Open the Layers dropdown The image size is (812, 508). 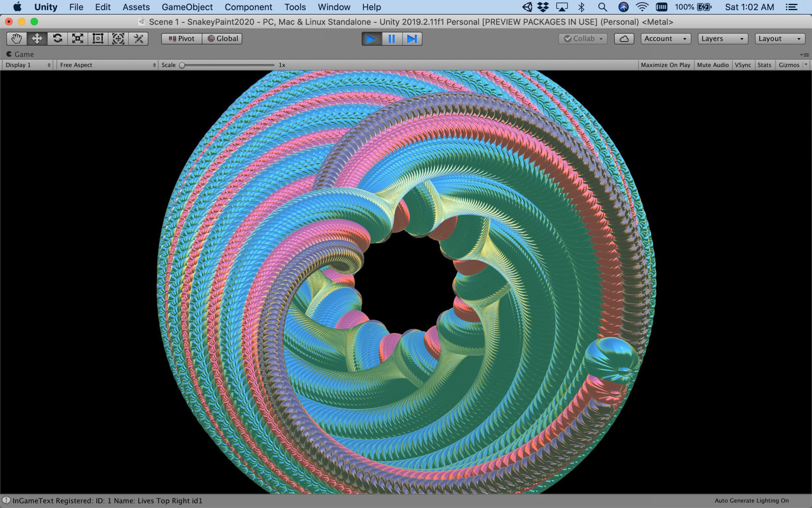pyautogui.click(x=723, y=39)
